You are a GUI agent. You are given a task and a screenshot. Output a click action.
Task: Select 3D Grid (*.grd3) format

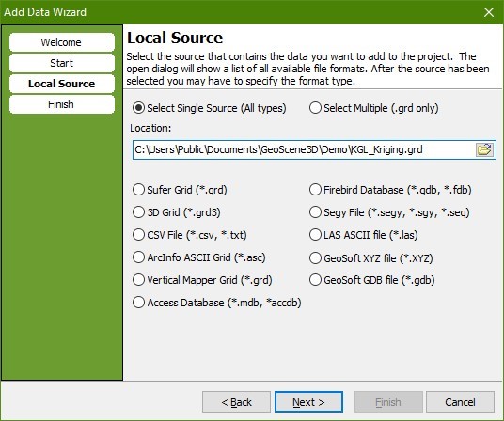(x=177, y=212)
